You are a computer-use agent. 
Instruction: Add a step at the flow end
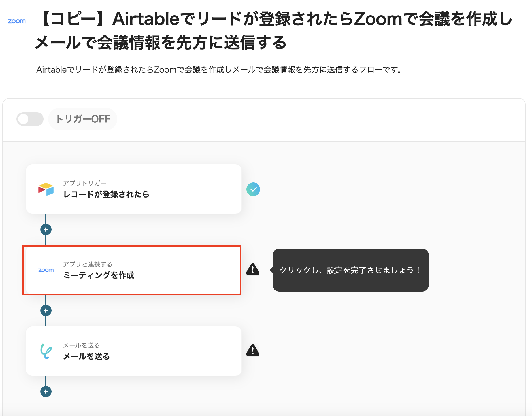tap(46, 392)
